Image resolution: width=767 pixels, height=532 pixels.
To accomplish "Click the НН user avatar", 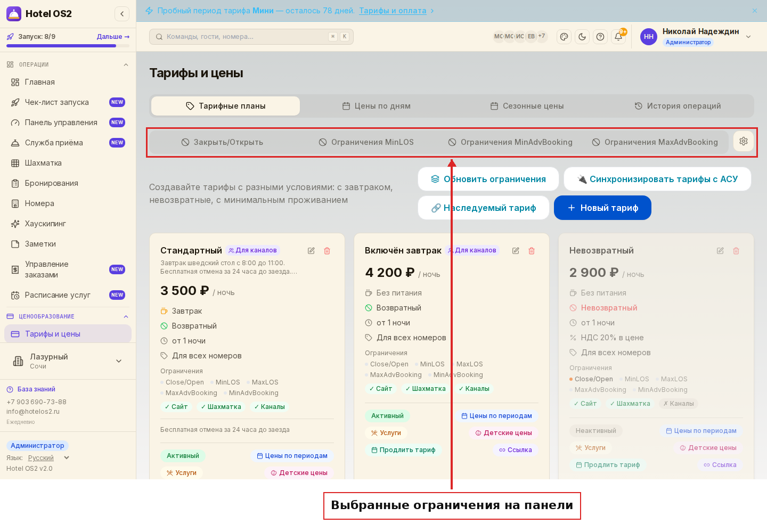I will pyautogui.click(x=649, y=37).
